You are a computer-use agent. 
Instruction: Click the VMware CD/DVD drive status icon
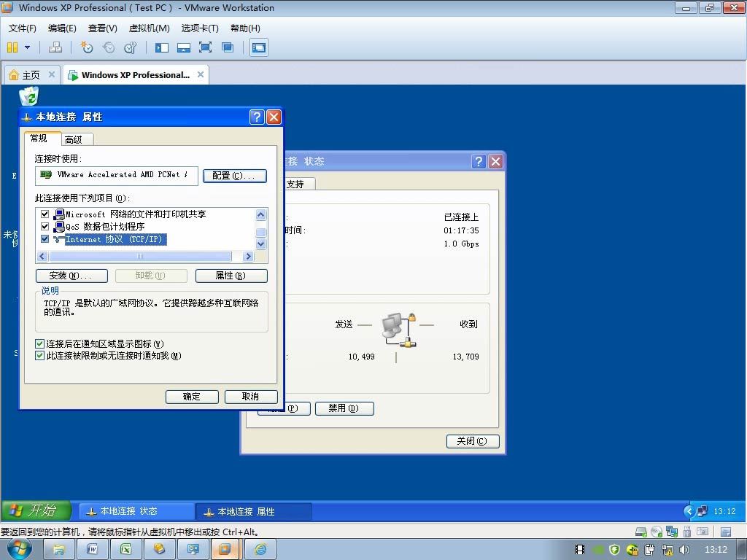pos(657,532)
